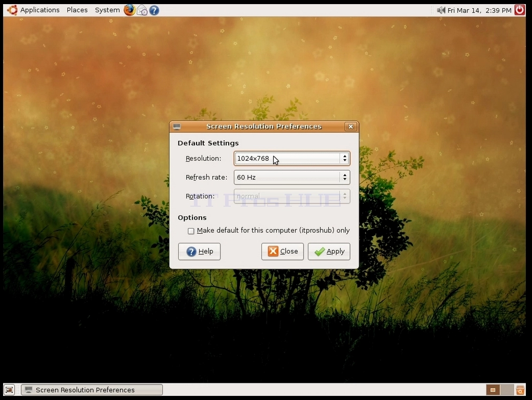Screen dimensions: 532x400
Task: Open the Resolution dropdown showing 1024x768
Action: [292, 159]
